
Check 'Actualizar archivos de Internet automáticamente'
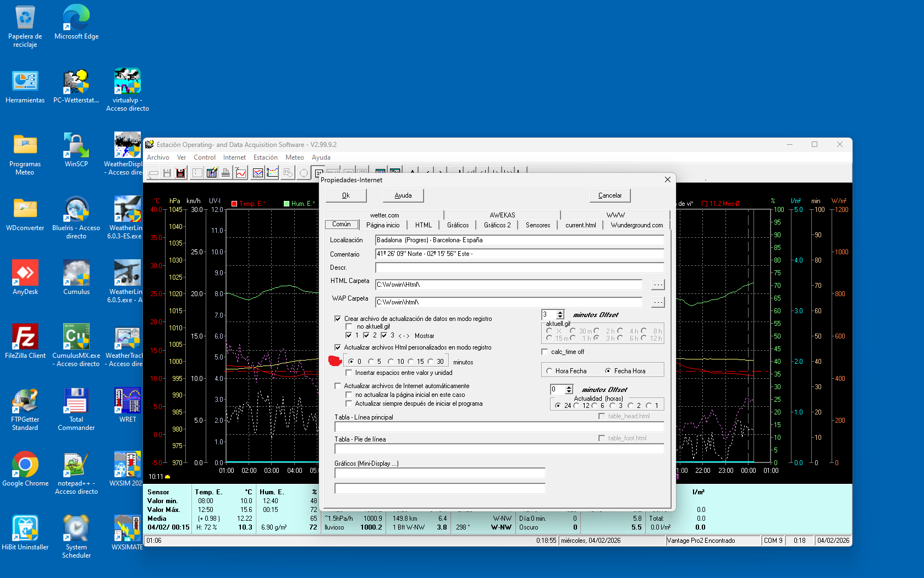coord(338,386)
